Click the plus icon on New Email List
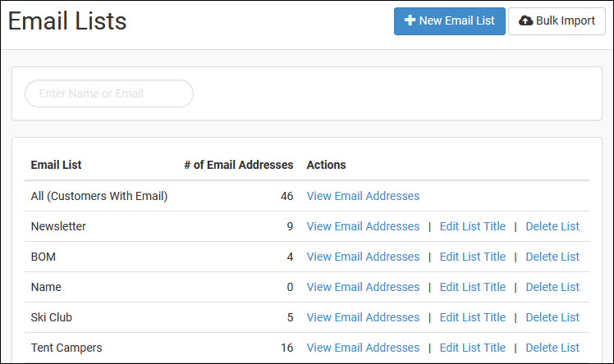The image size is (614, 364). click(x=410, y=20)
